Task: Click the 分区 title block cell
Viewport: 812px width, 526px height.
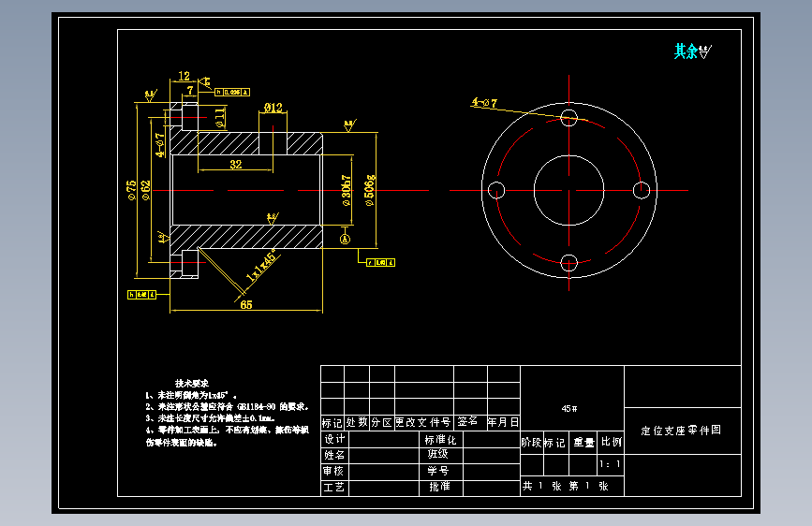Action: [x=382, y=422]
